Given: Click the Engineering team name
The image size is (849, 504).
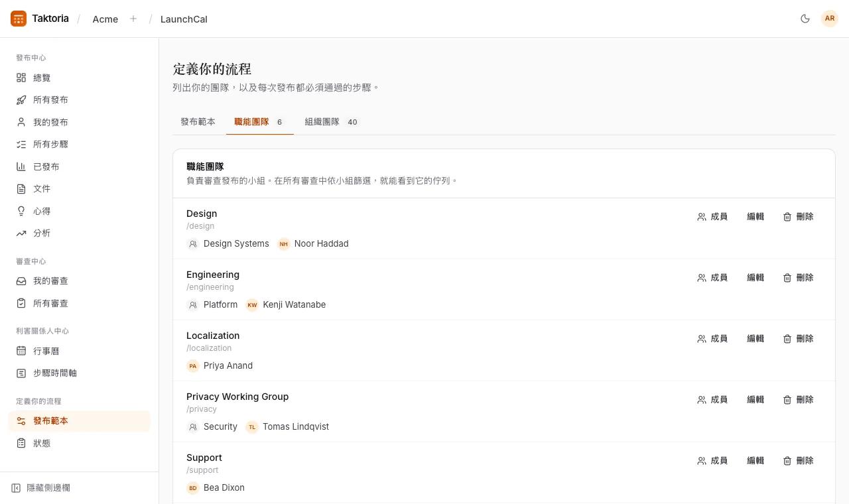Looking at the screenshot, I should 213,275.
